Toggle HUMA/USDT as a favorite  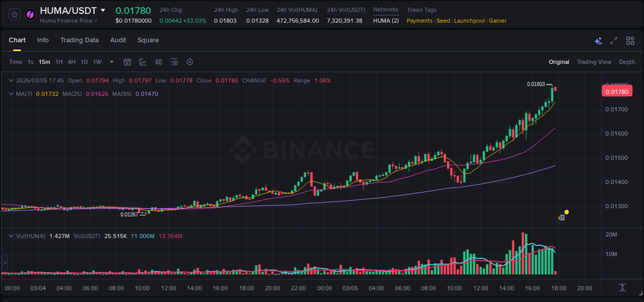tap(14, 14)
